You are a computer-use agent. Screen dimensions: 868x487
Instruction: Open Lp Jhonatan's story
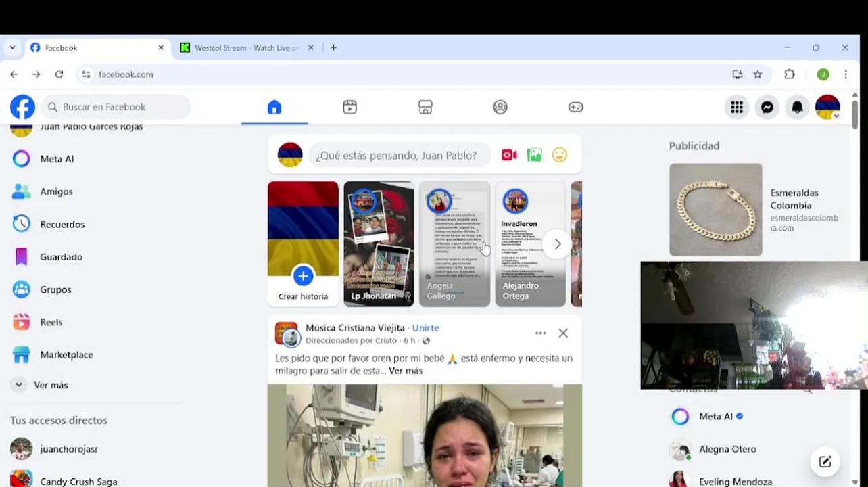tap(379, 243)
